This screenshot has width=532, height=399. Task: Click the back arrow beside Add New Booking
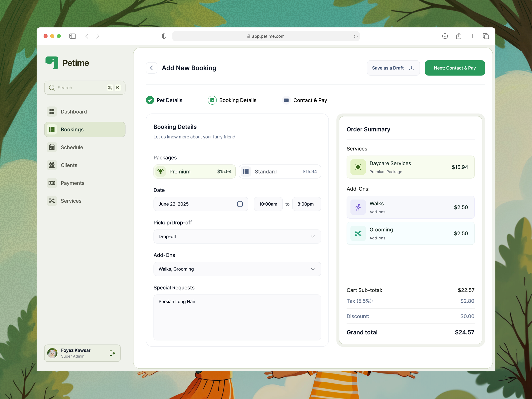click(151, 68)
